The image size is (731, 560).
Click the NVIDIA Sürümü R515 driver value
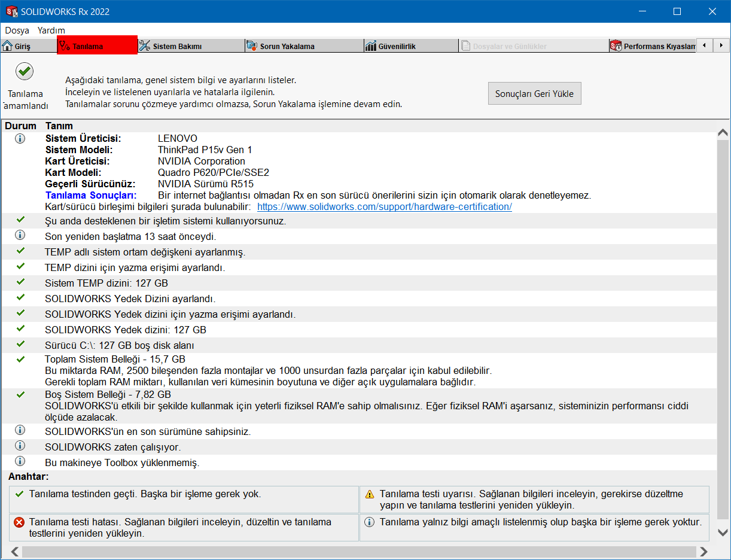[206, 184]
